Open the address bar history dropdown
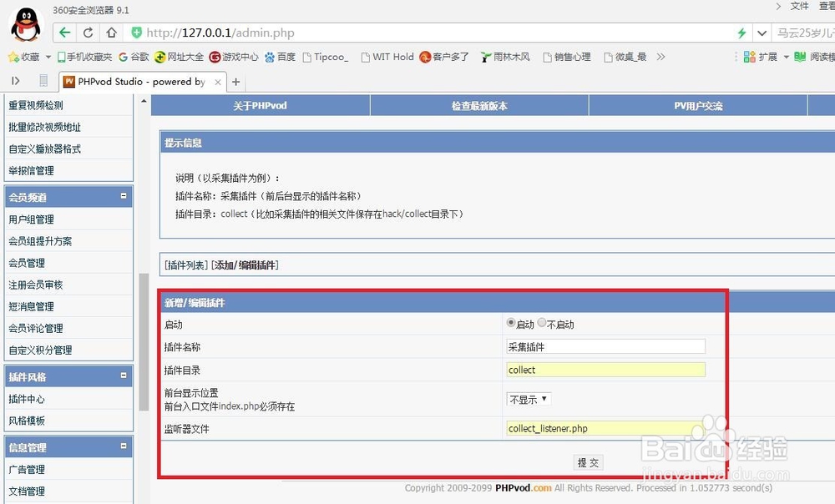Screen dimensions: 835x504 point(762,33)
